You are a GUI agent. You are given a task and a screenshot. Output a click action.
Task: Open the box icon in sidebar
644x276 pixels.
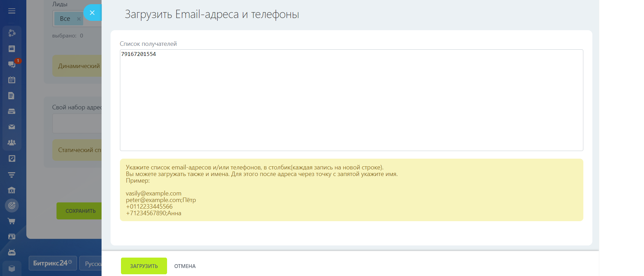(12, 268)
